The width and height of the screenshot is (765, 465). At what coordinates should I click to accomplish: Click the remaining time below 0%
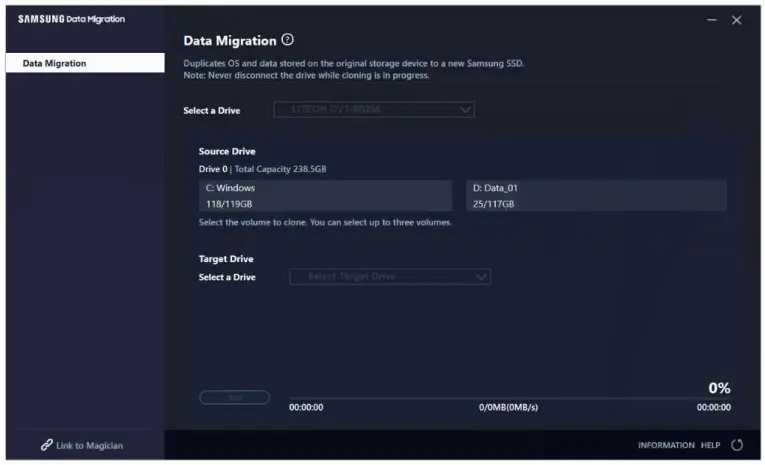click(714, 407)
